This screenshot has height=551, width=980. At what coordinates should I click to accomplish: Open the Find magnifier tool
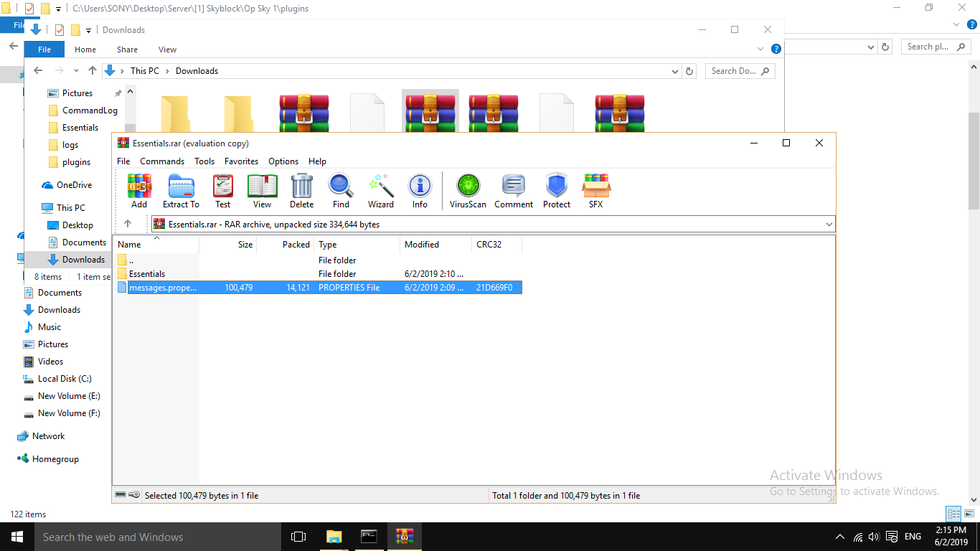coord(341,191)
